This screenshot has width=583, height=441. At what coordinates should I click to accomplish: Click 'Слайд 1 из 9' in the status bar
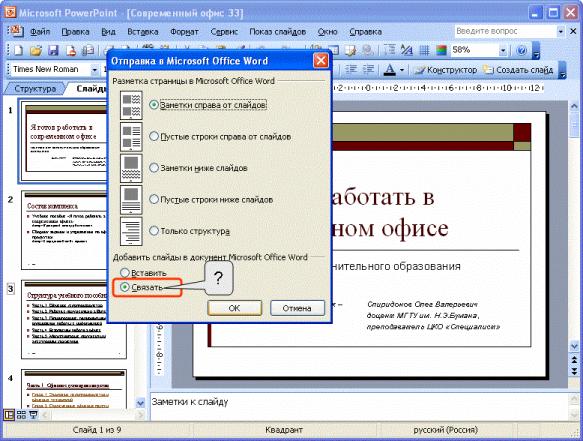click(x=97, y=430)
